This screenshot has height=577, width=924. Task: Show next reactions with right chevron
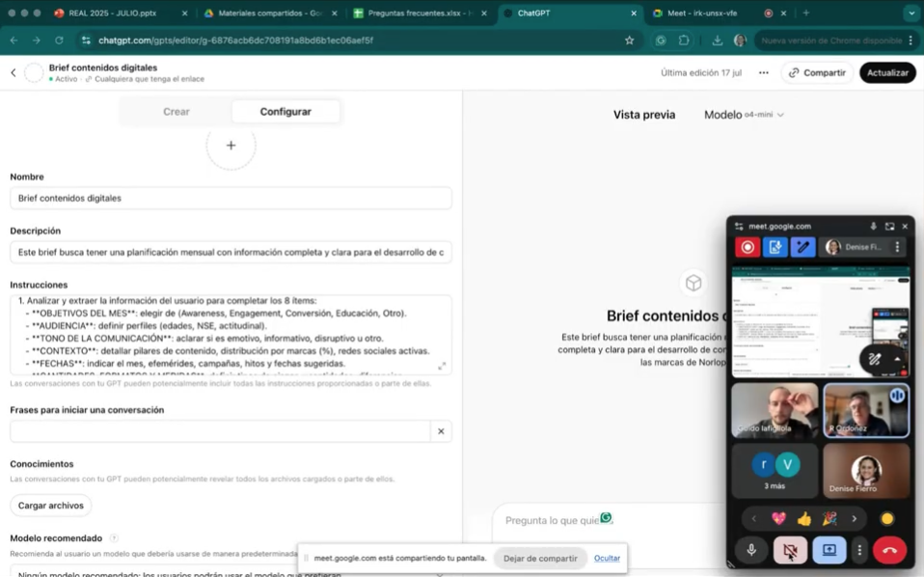[x=854, y=519]
